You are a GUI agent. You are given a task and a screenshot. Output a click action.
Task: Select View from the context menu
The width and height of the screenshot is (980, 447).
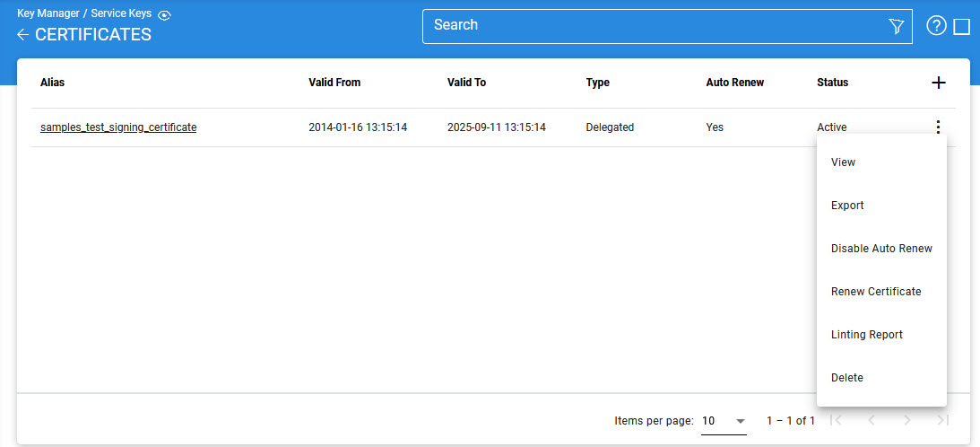coord(844,162)
